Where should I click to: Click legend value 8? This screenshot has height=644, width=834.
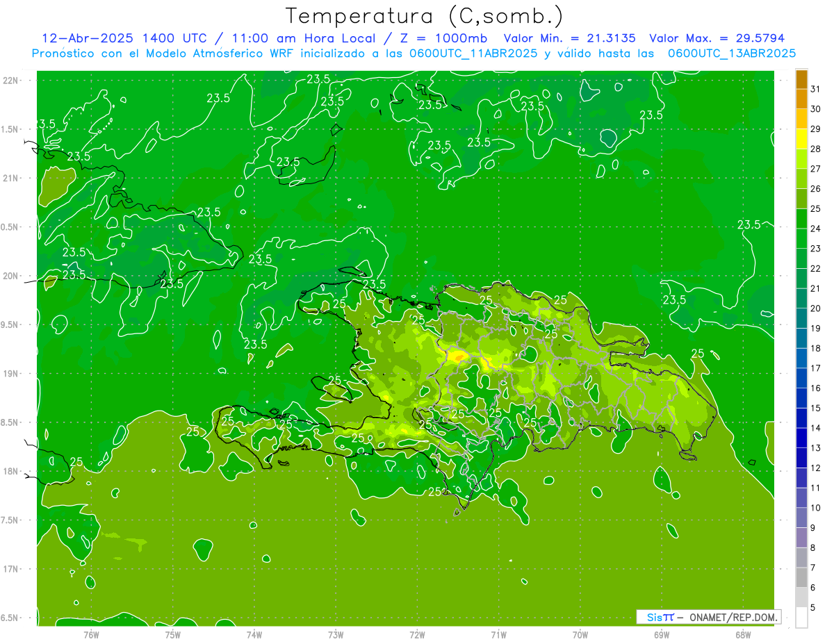(813, 547)
